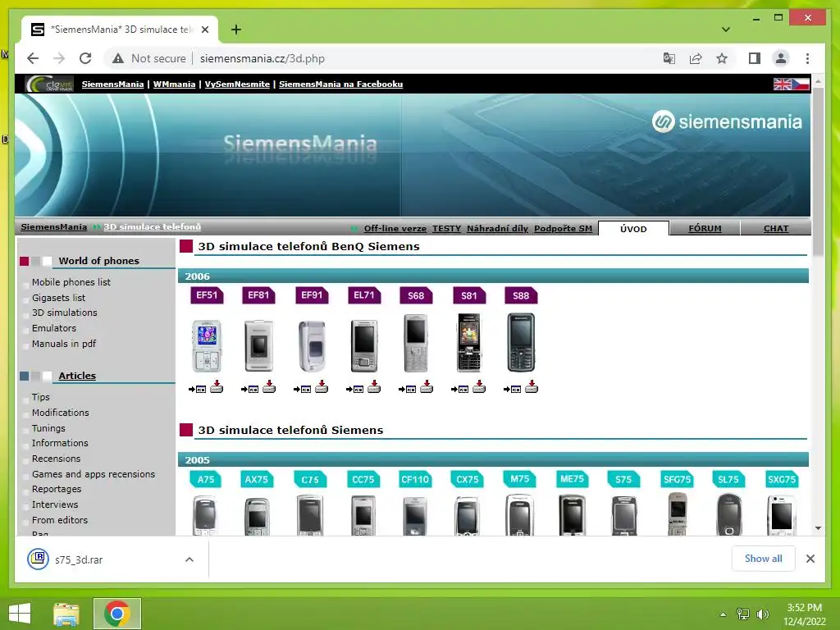Open the taskbar clock and date
The image size is (840, 630).
[805, 614]
